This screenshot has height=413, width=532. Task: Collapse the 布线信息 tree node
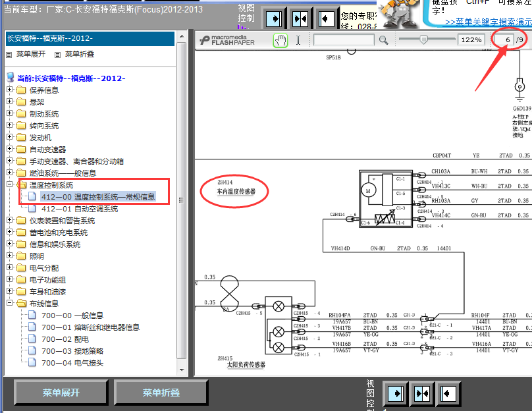9,303
